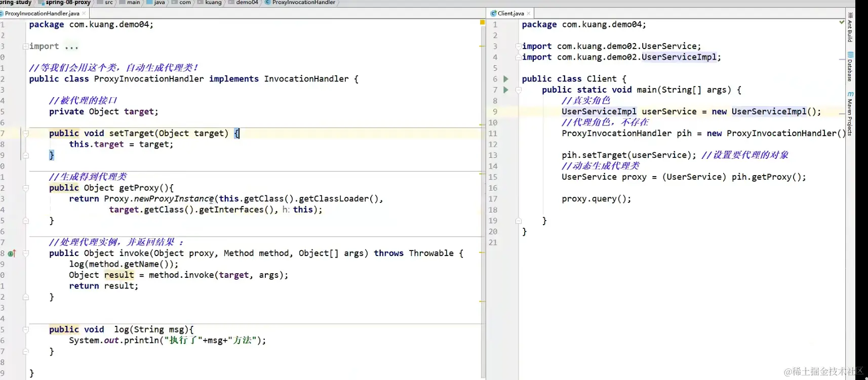
Task: Select the src folder in the breadcrumb
Action: tap(108, 3)
